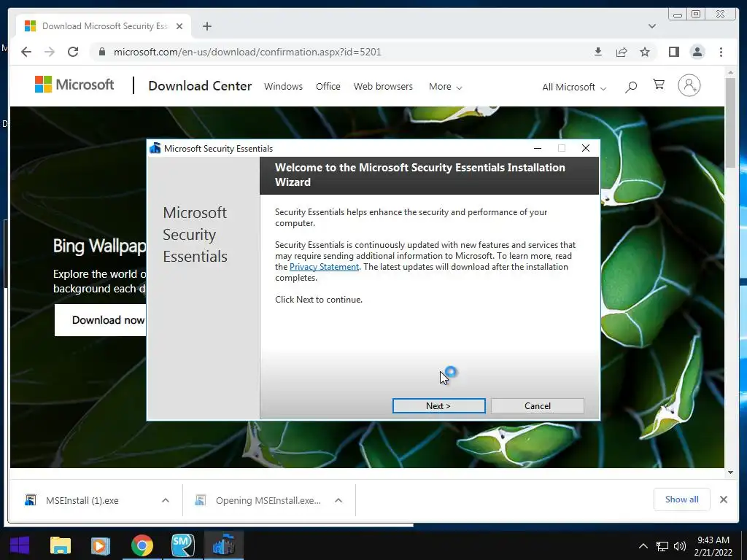Expand options for Opening MSEInstall.exe download

(338, 500)
